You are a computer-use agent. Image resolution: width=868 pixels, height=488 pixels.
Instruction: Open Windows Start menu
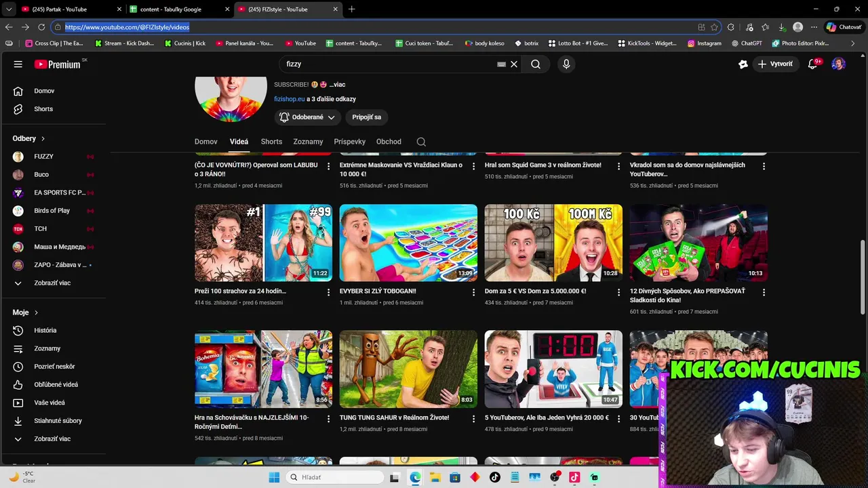274,477
